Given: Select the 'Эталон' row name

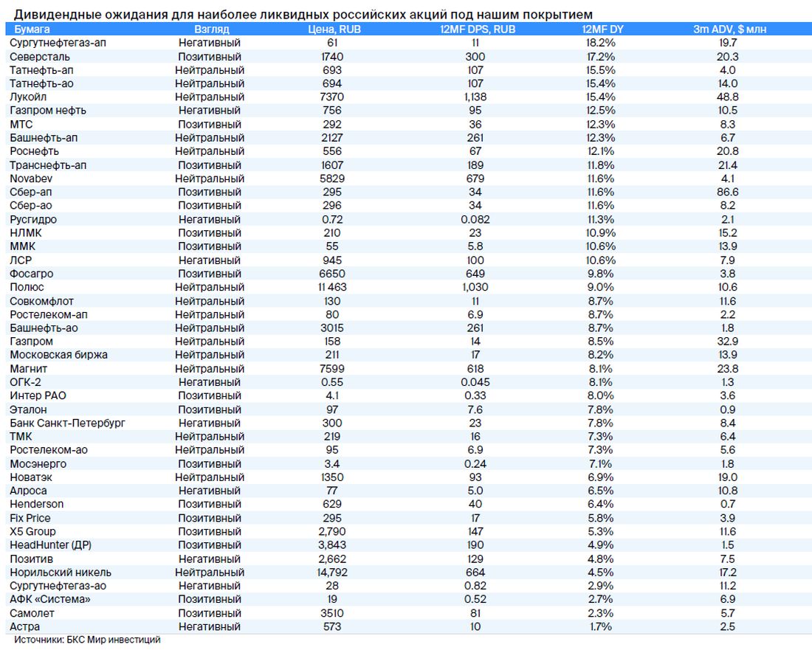Looking at the screenshot, I should coord(28,410).
